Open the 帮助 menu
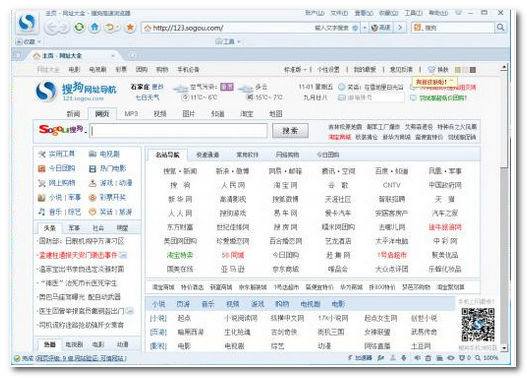 coord(438,13)
